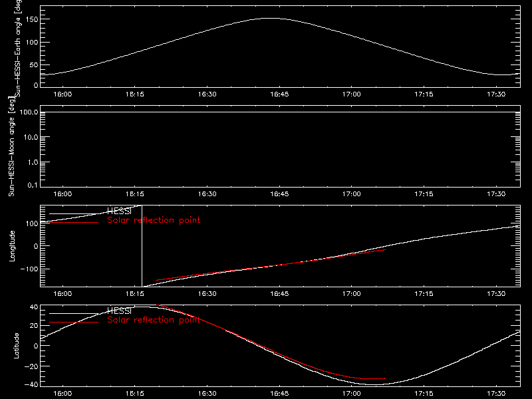
Task: Click the flat Moon angle line at 100.0
Action: pyautogui.click(x=280, y=112)
